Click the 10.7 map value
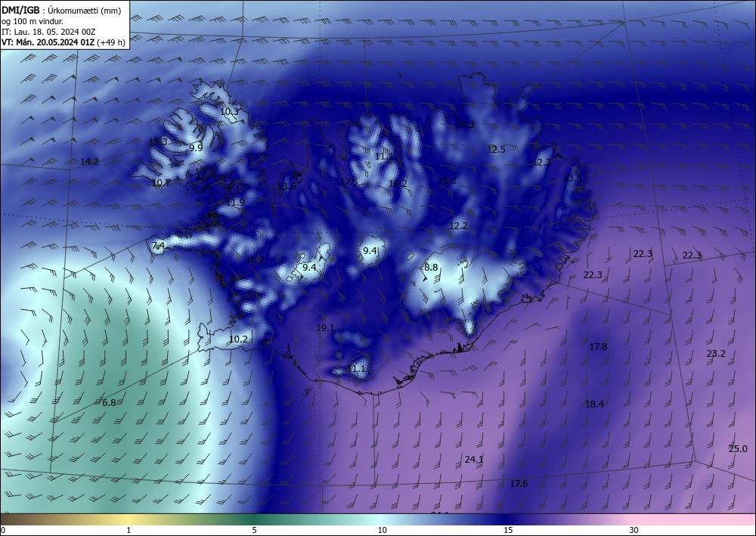The image size is (756, 536). pyautogui.click(x=161, y=182)
